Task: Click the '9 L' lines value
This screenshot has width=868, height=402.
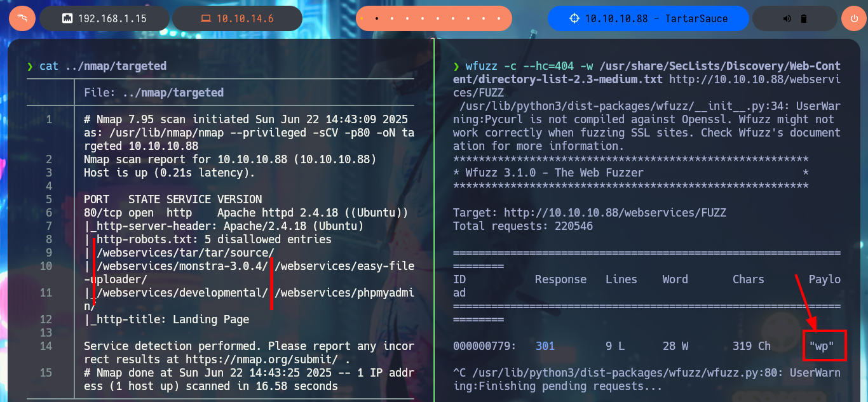Action: pos(615,346)
